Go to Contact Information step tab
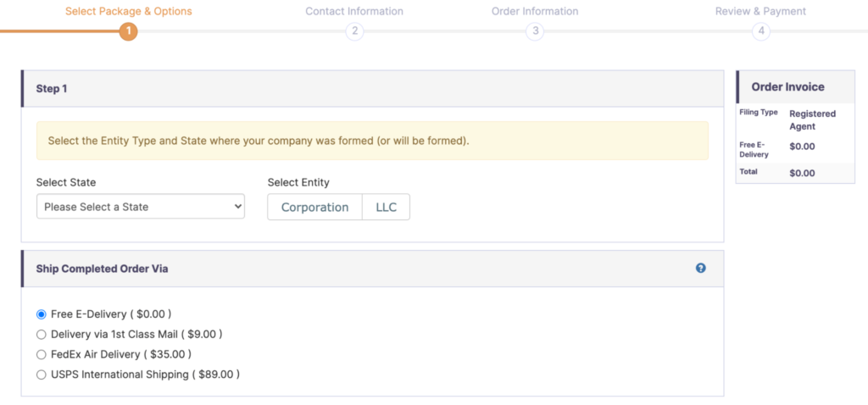The height and width of the screenshot is (405, 868). 354,12
